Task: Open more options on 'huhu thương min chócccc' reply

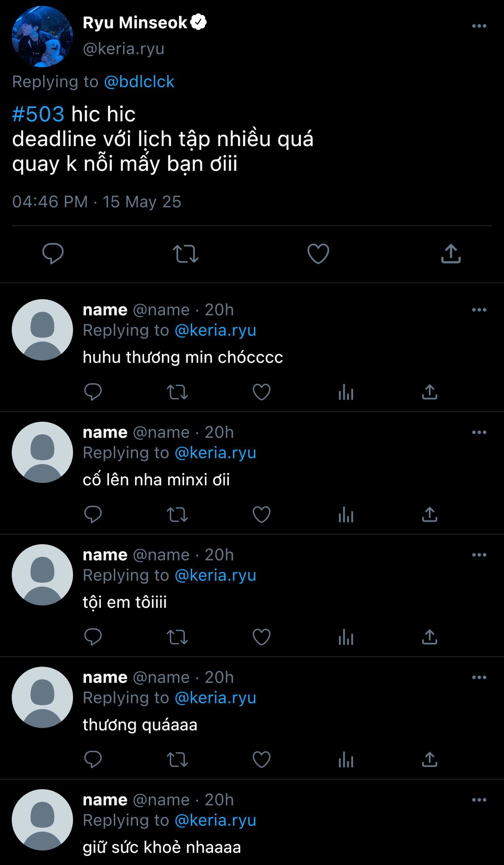Action: pos(479,310)
